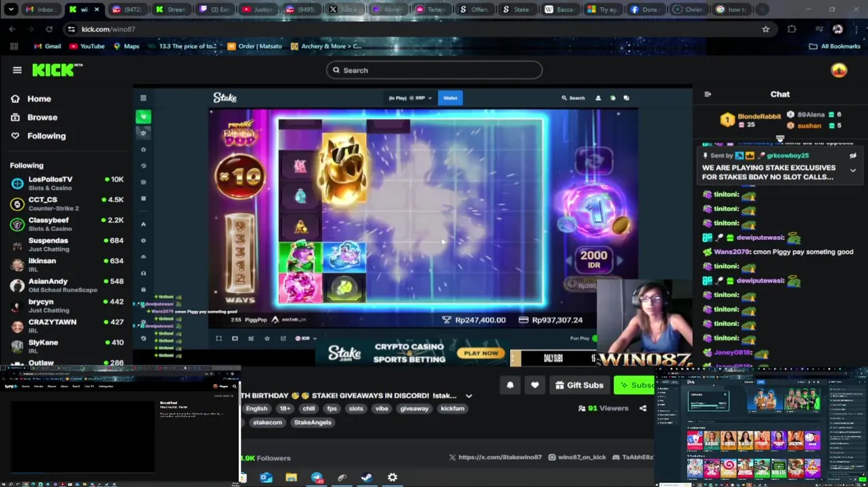Open Classybeef channel in Following list
Viewport: 868px width, 487px height.
click(x=66, y=224)
